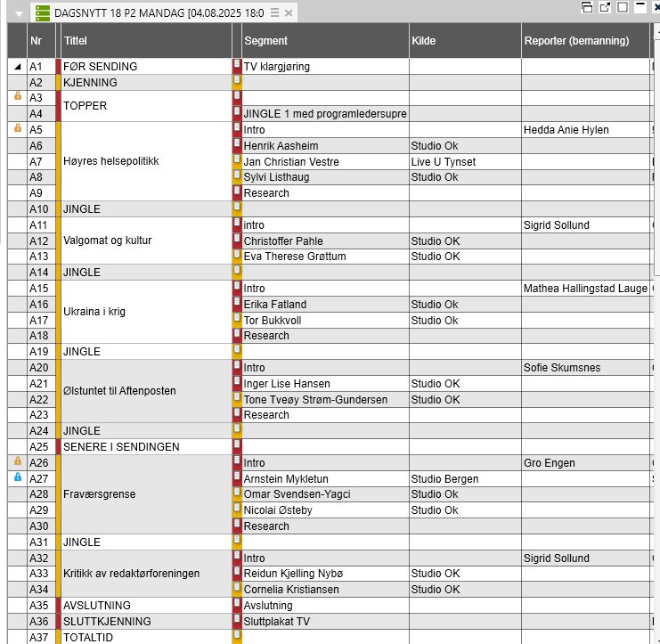Select the TOPPER title cell
The height and width of the screenshot is (644, 660).
146,106
